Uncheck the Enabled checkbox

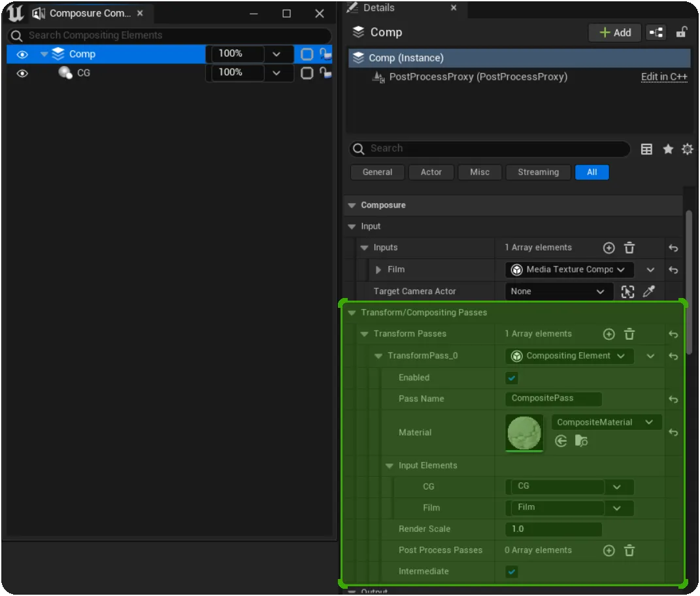pos(512,378)
